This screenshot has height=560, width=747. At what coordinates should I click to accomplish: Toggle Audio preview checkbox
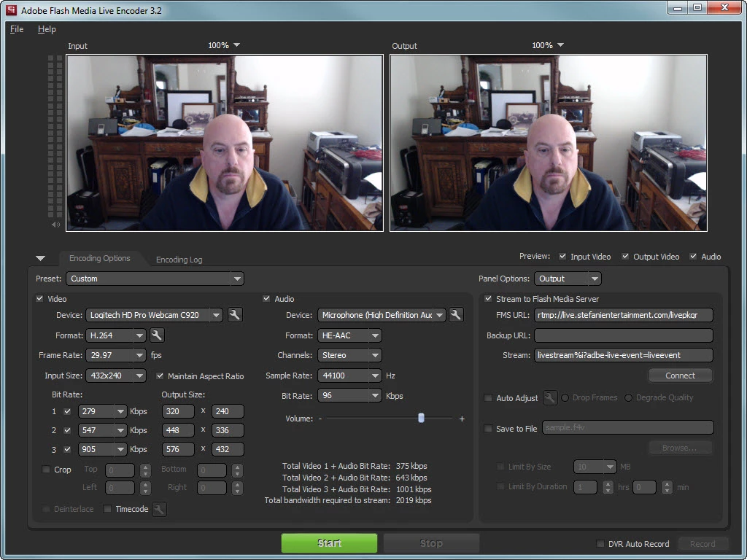[x=693, y=256]
